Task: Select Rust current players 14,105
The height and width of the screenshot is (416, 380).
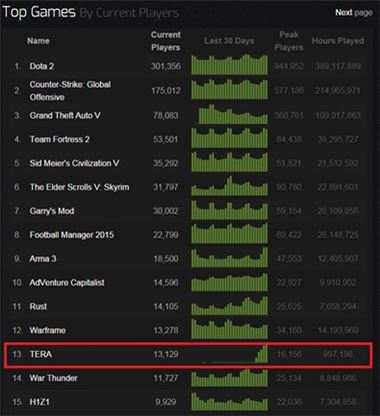Action: (x=166, y=306)
